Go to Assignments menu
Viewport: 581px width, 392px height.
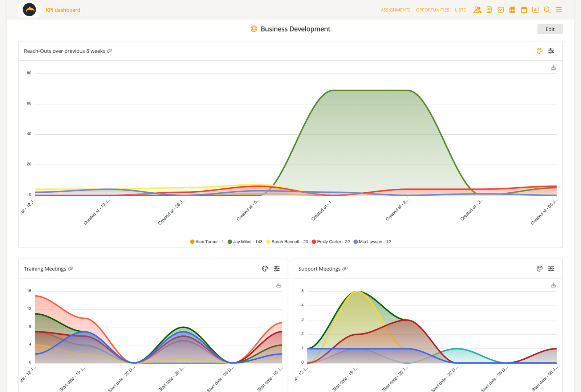(x=395, y=10)
